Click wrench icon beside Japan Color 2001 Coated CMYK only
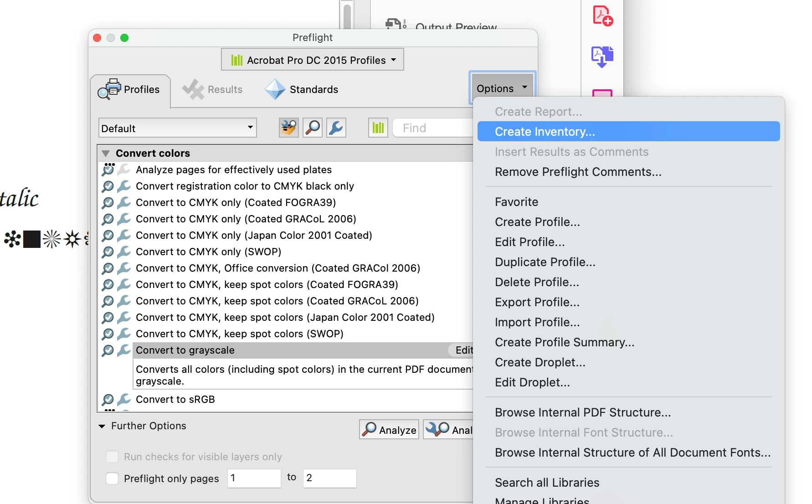812x504 pixels. coord(124,236)
